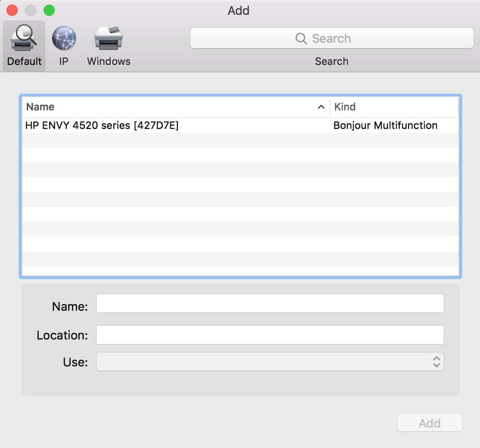Click the Bonjour Multifunction cell

point(385,125)
